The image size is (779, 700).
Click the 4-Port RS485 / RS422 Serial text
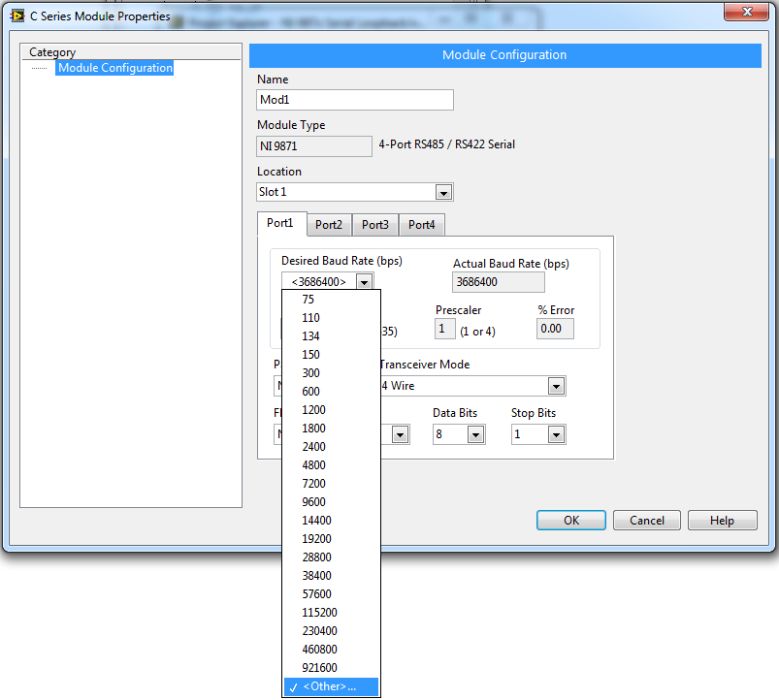[446, 144]
